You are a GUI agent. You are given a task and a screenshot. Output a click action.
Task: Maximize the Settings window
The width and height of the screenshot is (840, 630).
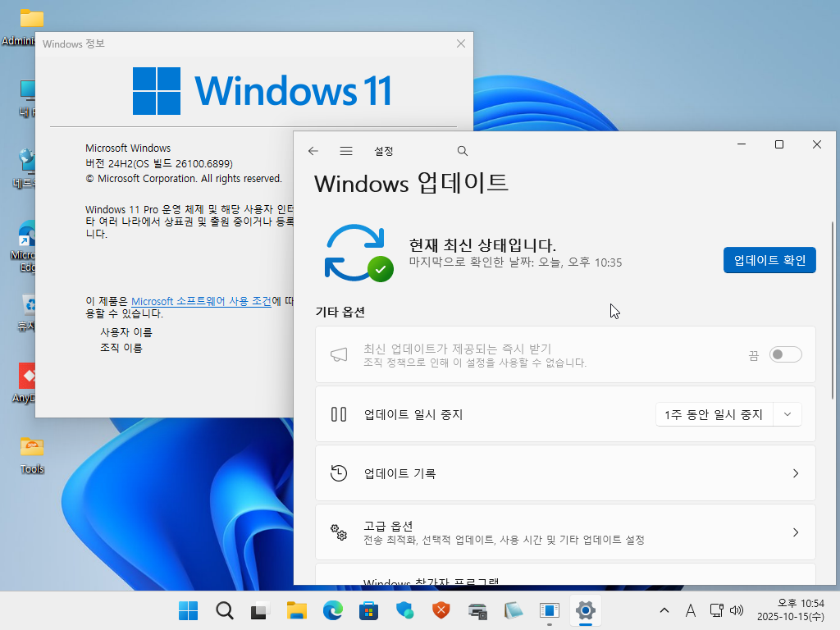click(779, 144)
